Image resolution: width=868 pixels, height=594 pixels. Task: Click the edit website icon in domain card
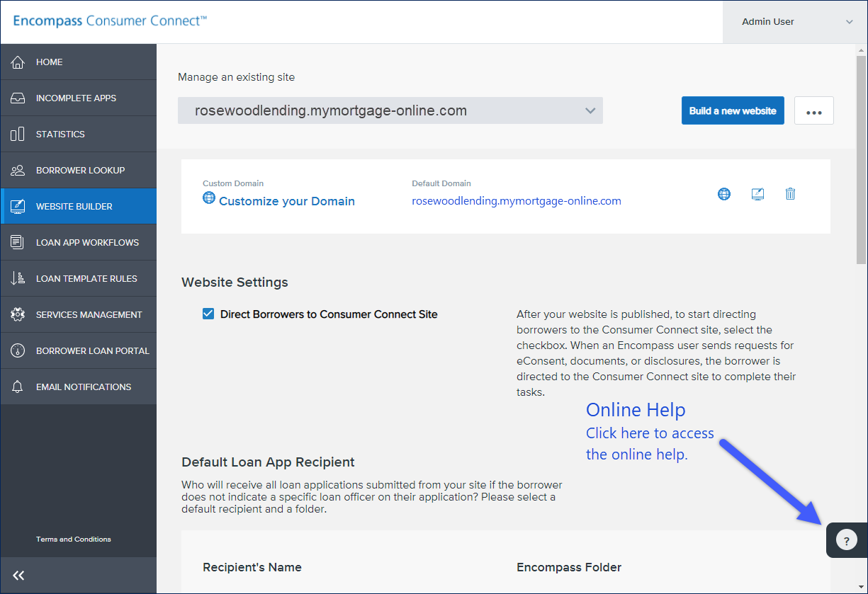click(757, 194)
